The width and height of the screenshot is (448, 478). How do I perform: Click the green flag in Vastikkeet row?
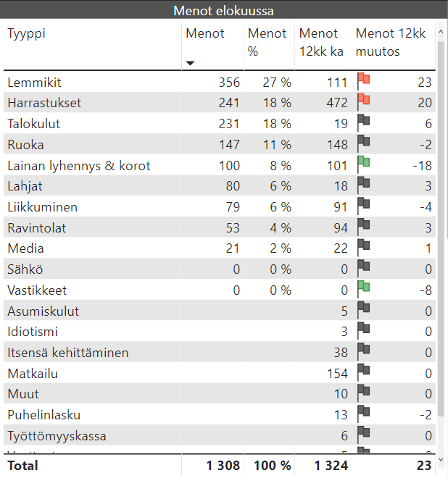click(363, 288)
